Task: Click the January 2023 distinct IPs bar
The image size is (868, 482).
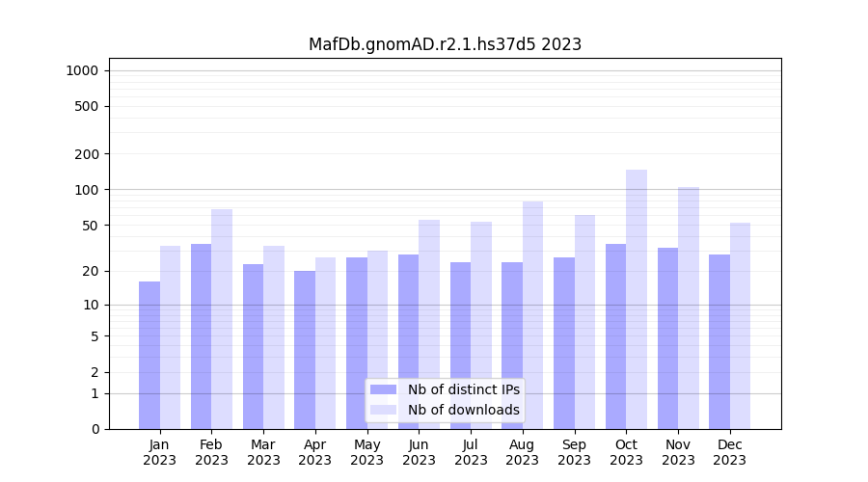Action: [x=149, y=355]
